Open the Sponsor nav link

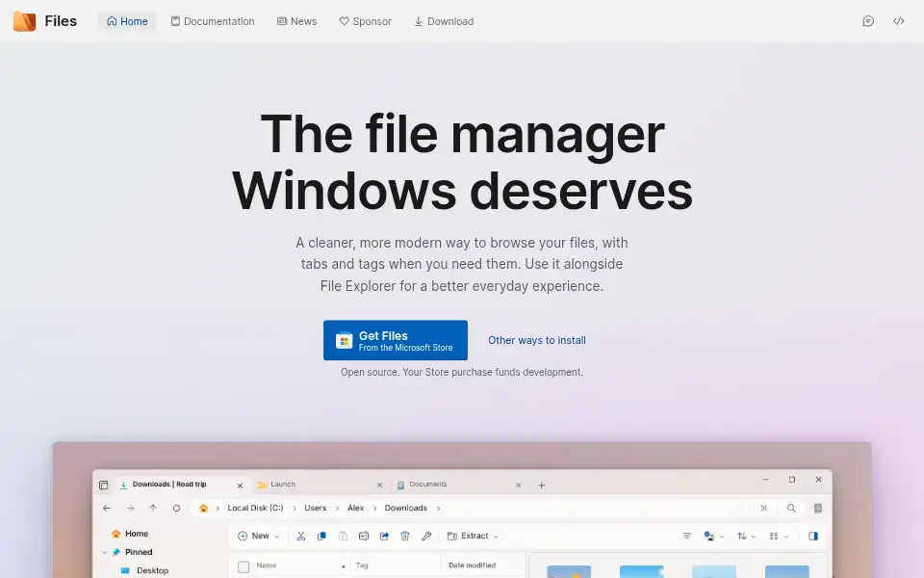pos(366,21)
